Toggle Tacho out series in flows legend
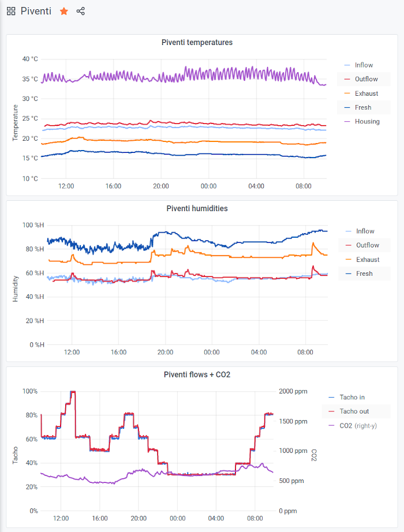 (354, 411)
